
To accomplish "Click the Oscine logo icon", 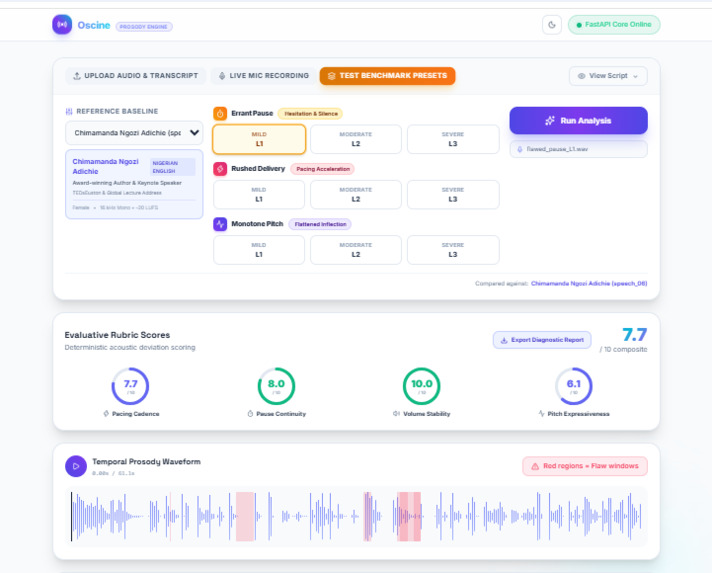I will coord(62,25).
